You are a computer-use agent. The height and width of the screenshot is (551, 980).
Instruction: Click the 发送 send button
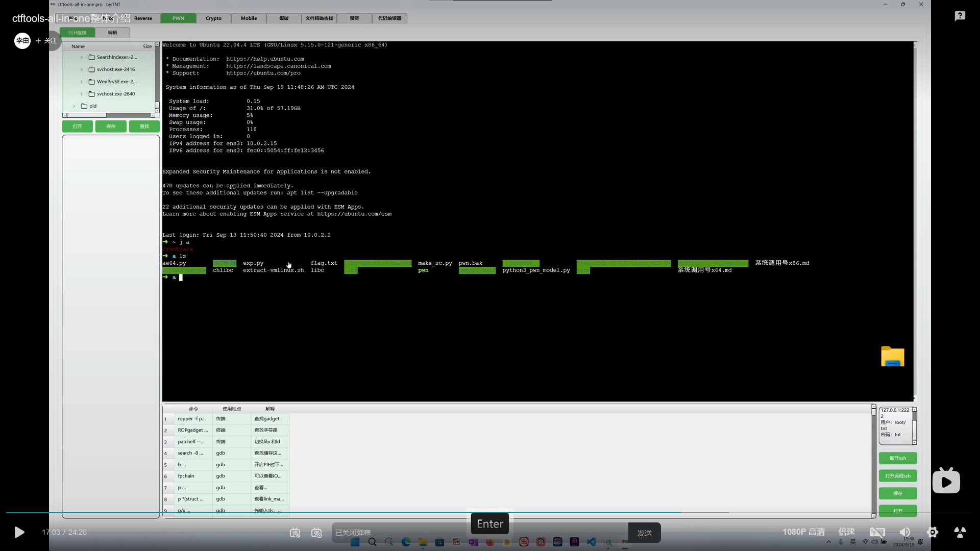644,533
